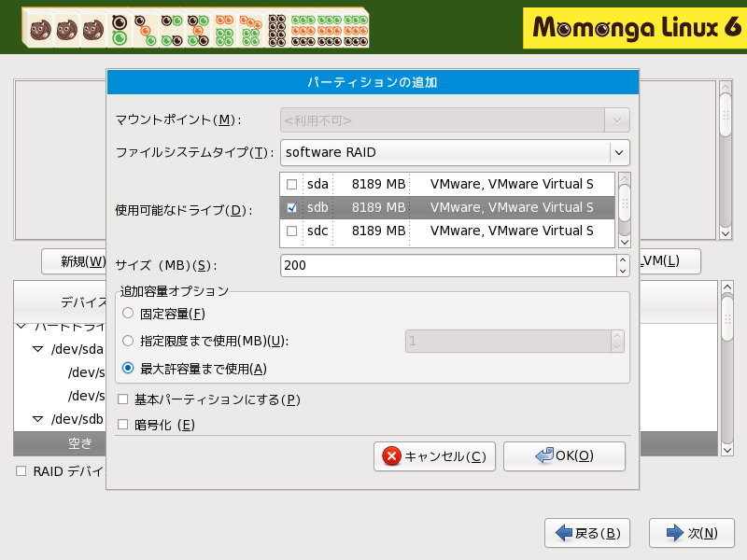Confirm with the OK(O) button
This screenshot has height=560, width=747.
tap(564, 456)
